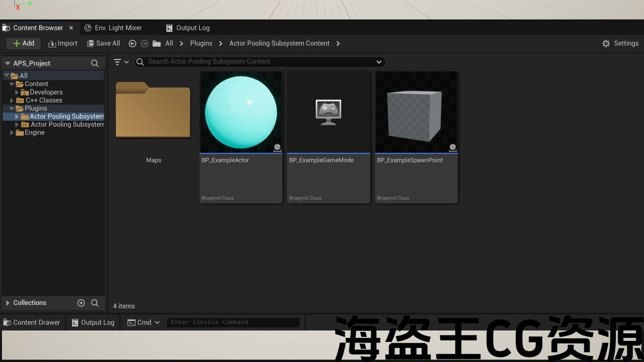Open Settings gear in Content Browser
Image resolution: width=644 pixels, height=362 pixels.
point(620,44)
